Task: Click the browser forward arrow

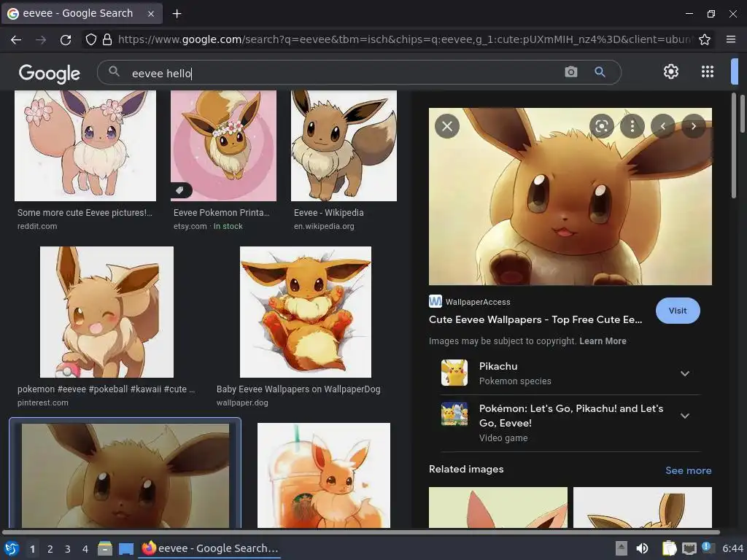Action: [x=41, y=39]
